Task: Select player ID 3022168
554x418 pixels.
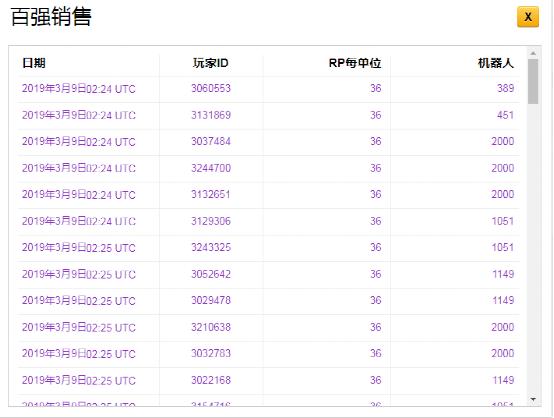Action: 211,380
